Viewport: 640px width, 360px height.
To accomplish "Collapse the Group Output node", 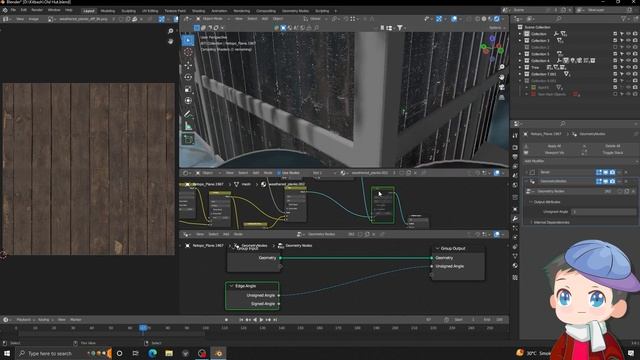I will (438, 248).
